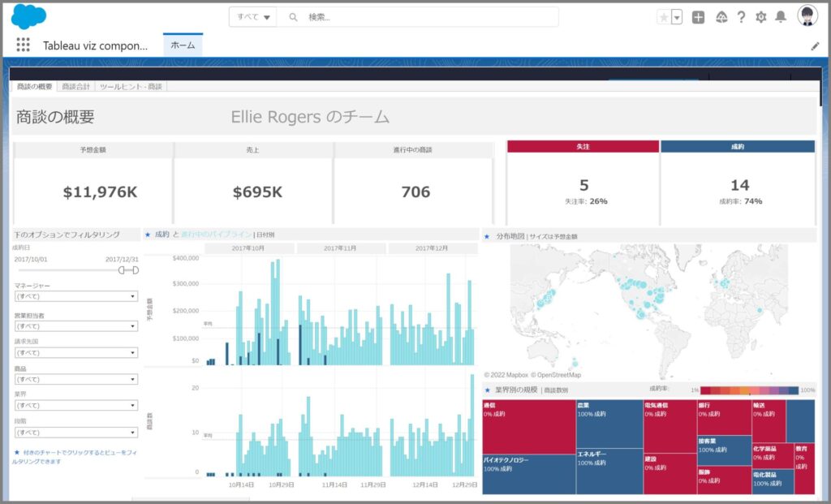Expand the favorites list dropdown arrow

coord(677,17)
